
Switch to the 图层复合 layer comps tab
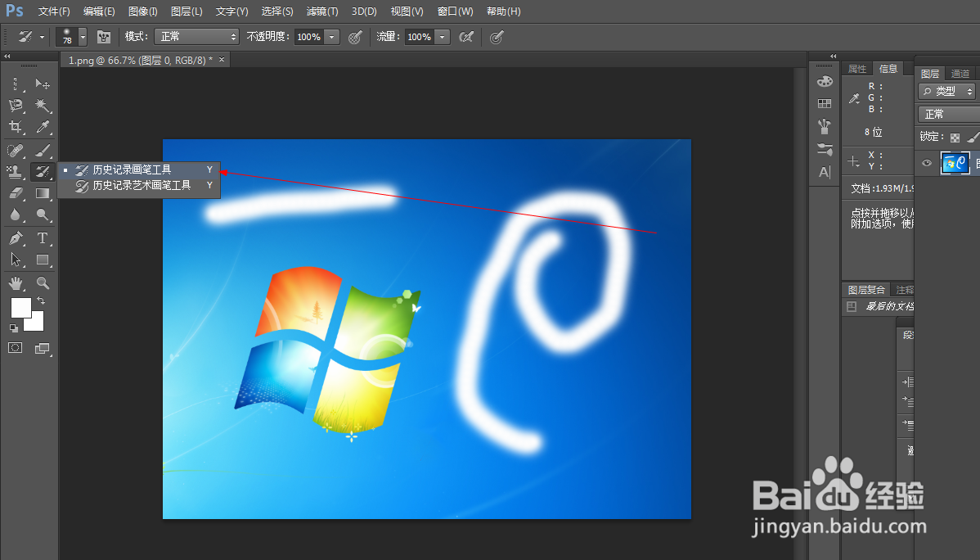(x=866, y=290)
